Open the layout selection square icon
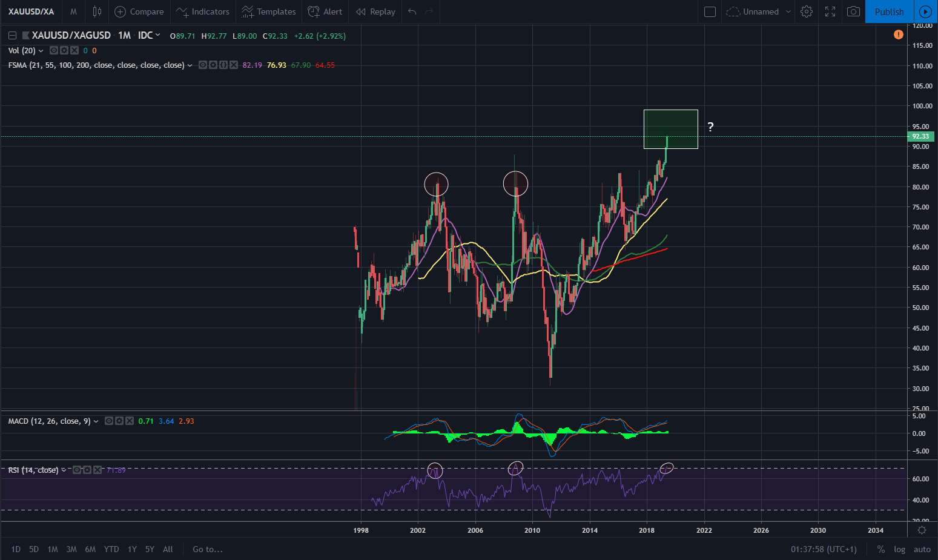 [710, 12]
